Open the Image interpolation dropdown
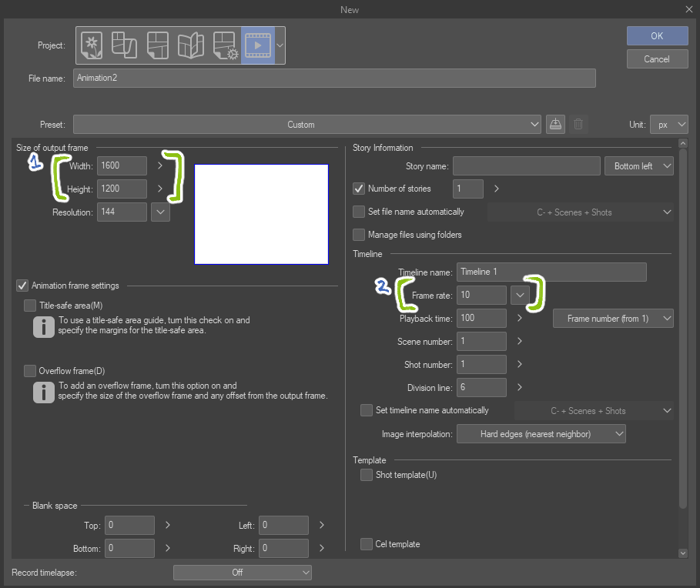This screenshot has height=588, width=700. 541,434
